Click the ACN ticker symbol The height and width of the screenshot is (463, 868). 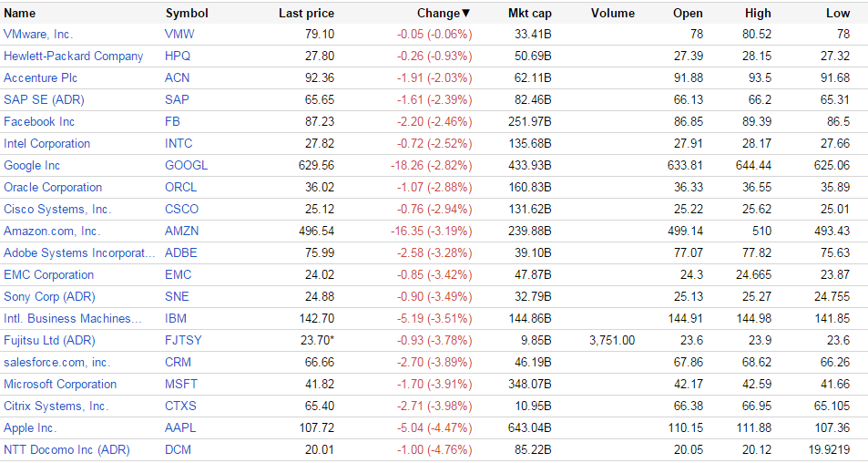pos(178,77)
